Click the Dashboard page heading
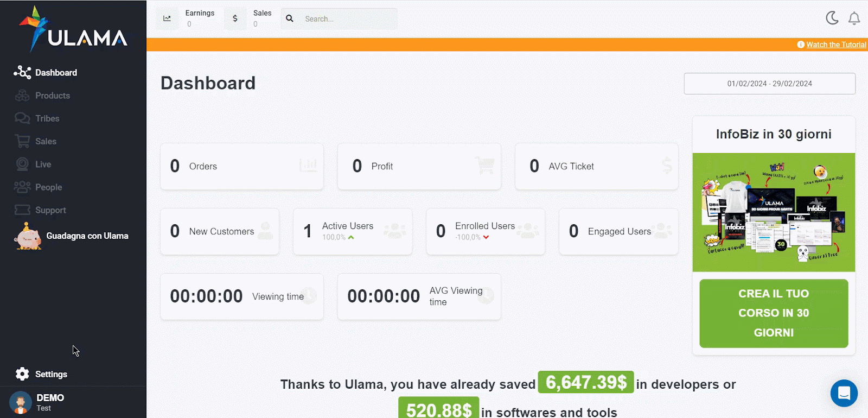The image size is (868, 418). (x=208, y=83)
